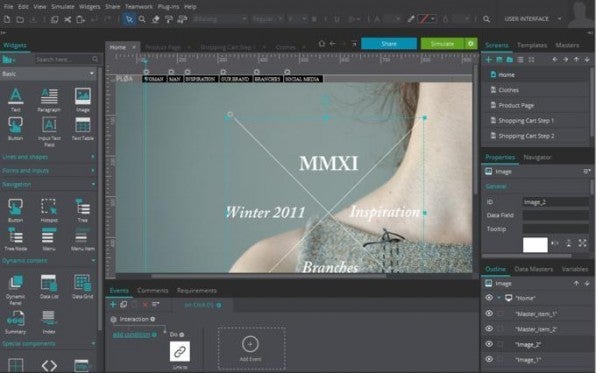Click the white color swatch in Properties
The height and width of the screenshot is (373, 596).
pos(535,245)
